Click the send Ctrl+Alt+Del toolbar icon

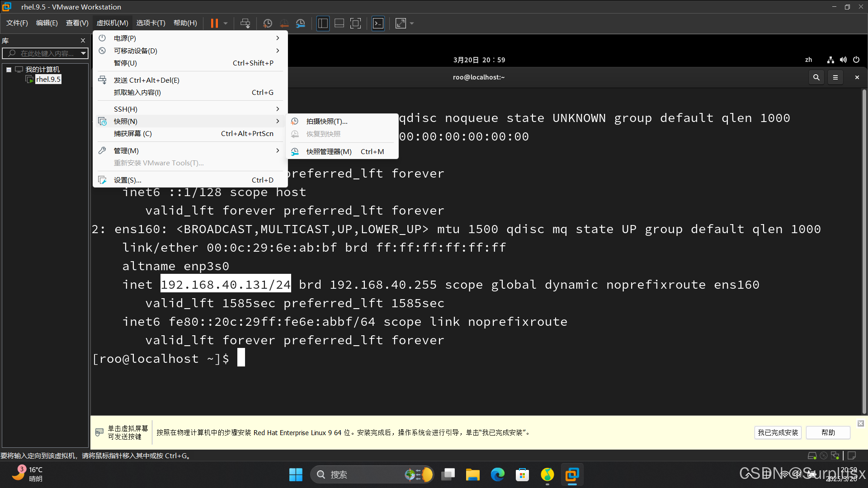245,23
